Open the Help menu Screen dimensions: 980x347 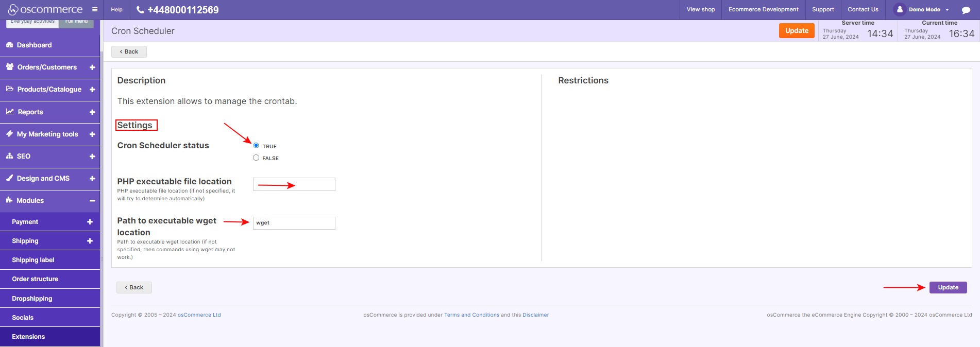117,10
